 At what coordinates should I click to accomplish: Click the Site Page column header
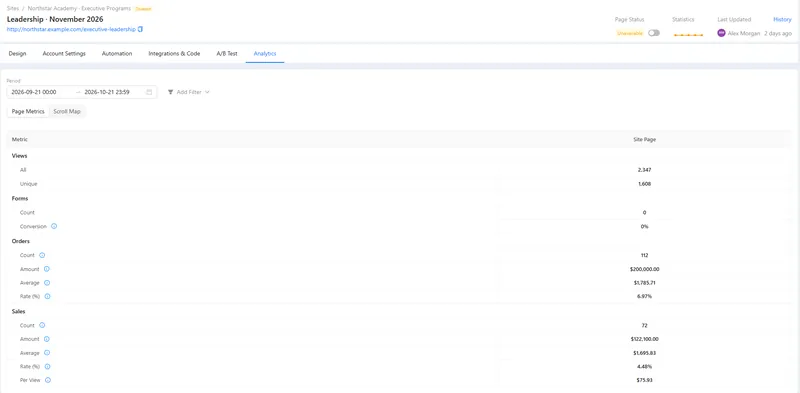pos(644,139)
